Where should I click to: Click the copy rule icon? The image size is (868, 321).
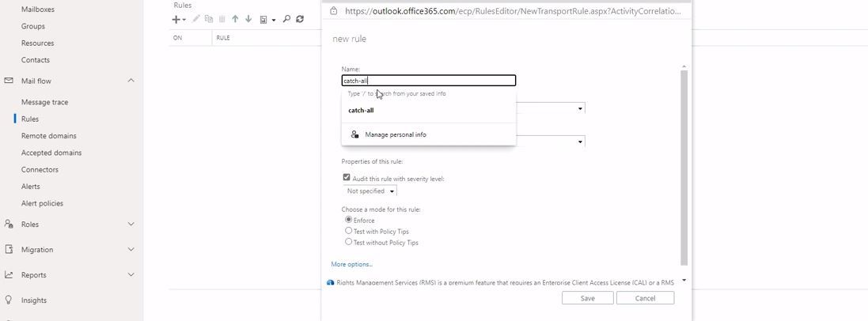pyautogui.click(x=209, y=19)
